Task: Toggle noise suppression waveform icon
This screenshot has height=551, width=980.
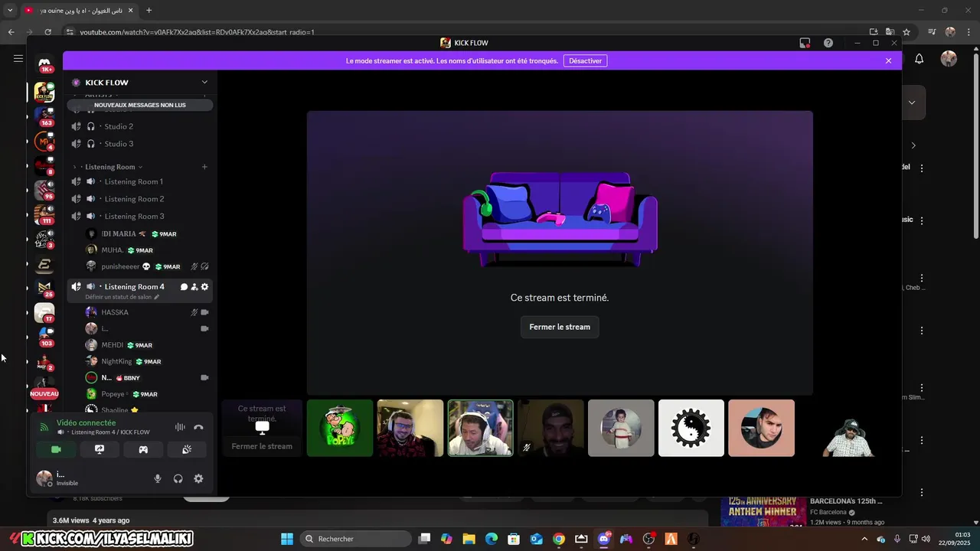Action: click(180, 427)
